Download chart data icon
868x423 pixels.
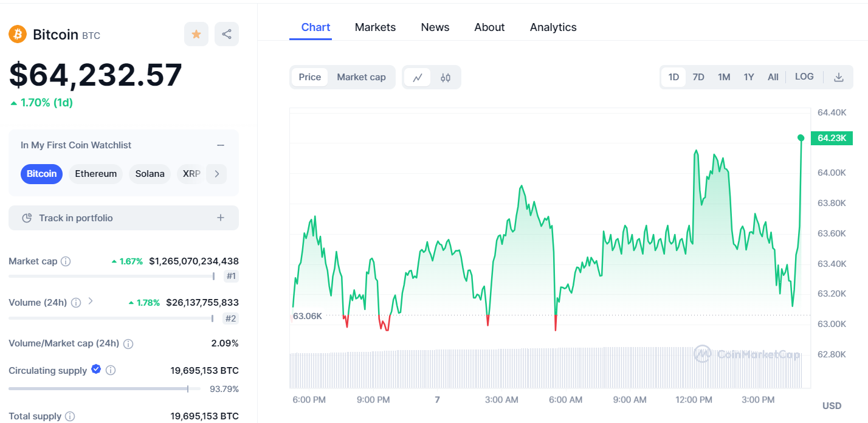(x=839, y=77)
